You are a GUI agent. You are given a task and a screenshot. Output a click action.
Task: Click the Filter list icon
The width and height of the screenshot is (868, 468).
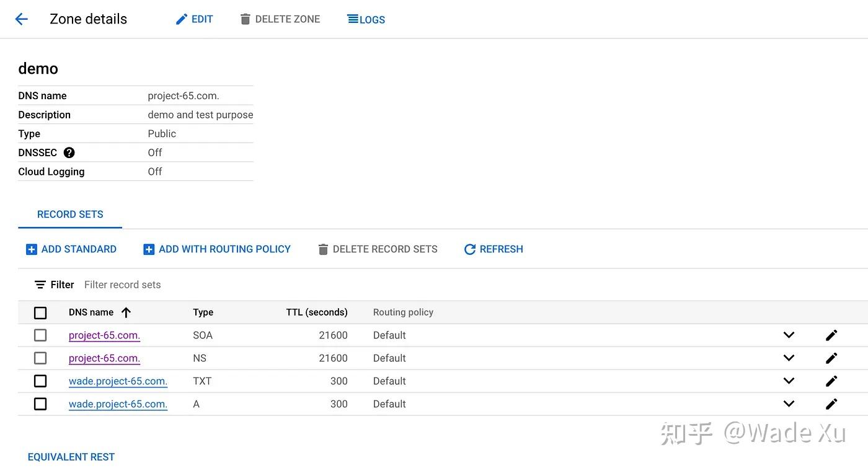(40, 285)
